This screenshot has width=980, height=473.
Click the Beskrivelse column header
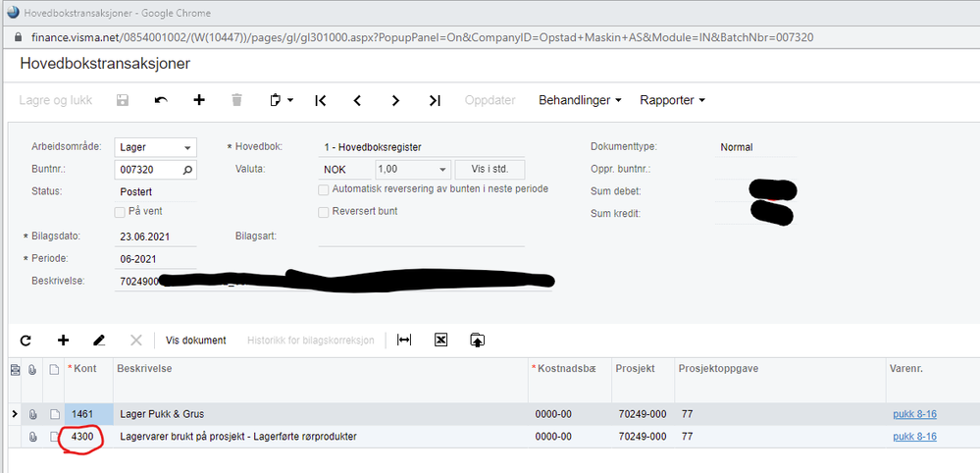pos(321,380)
